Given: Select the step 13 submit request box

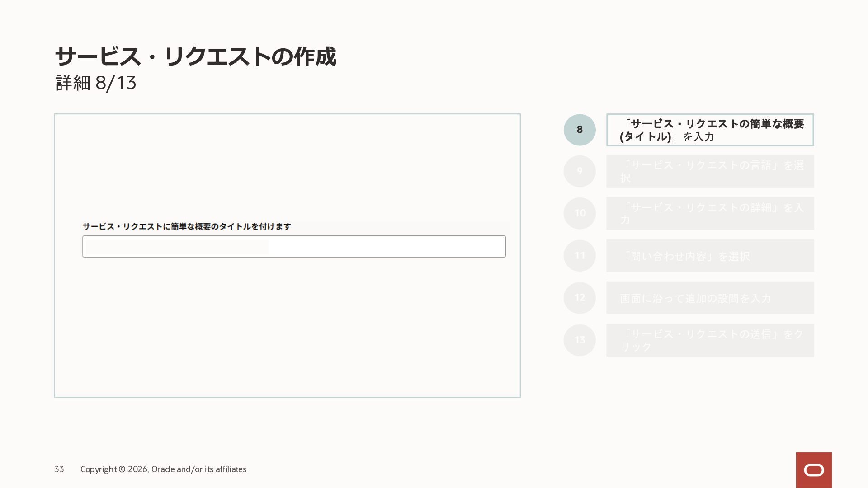Looking at the screenshot, I should pyautogui.click(x=710, y=340).
